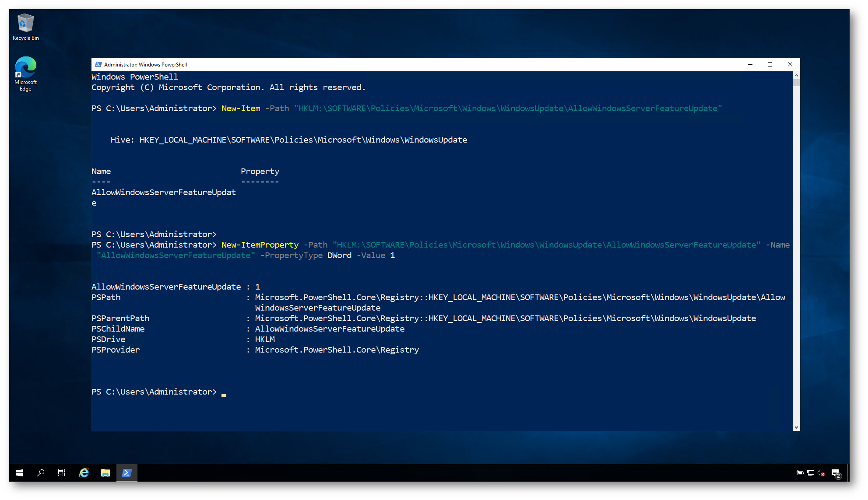Click the PowerShell icon in title bar

click(x=98, y=64)
